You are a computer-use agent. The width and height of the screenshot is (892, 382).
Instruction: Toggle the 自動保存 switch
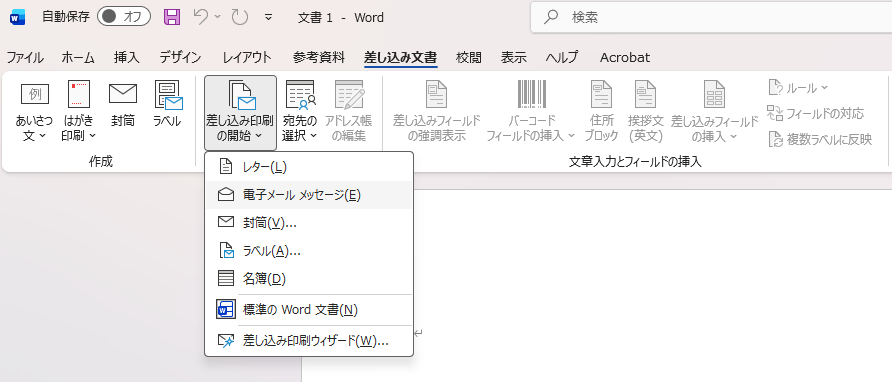coord(123,17)
